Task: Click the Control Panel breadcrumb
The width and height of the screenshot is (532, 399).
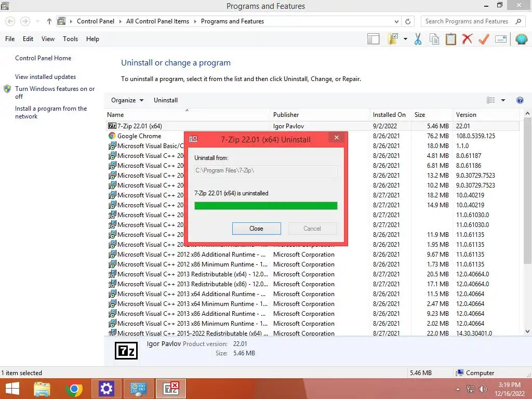Action: tap(96, 21)
